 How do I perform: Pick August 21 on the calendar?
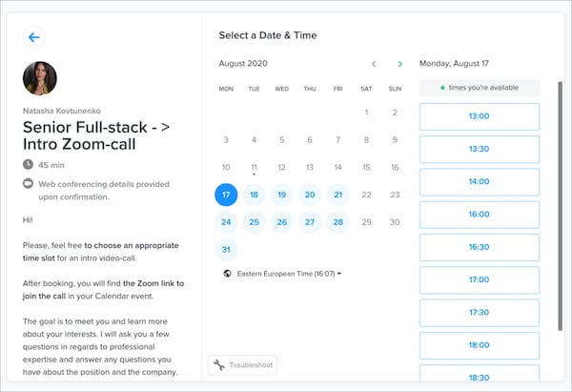tap(338, 195)
